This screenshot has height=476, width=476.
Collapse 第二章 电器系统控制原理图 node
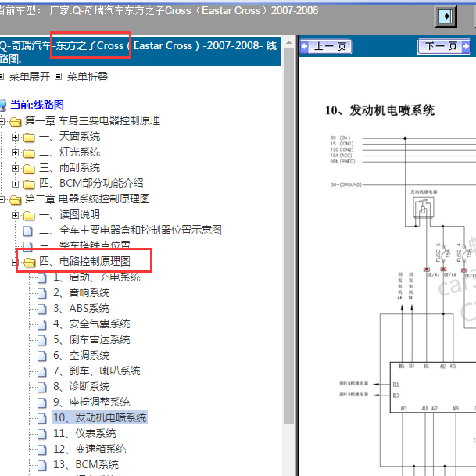coord(2,199)
